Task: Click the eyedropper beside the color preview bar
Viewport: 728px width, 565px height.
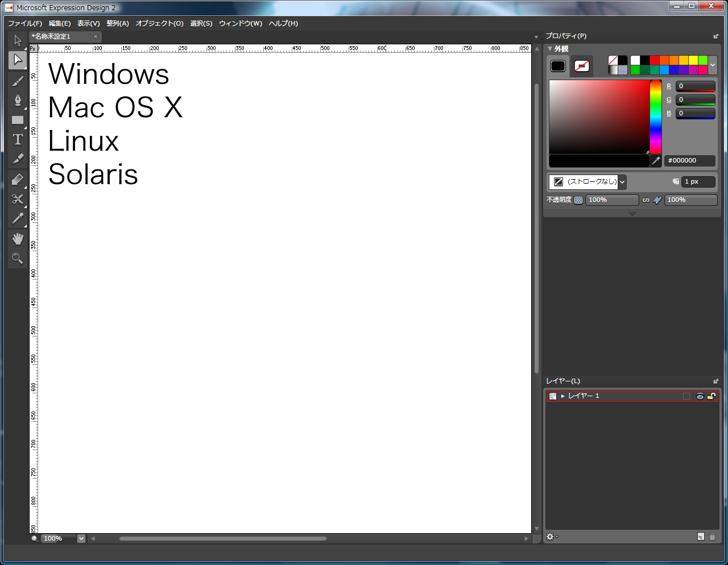Action: [x=656, y=161]
